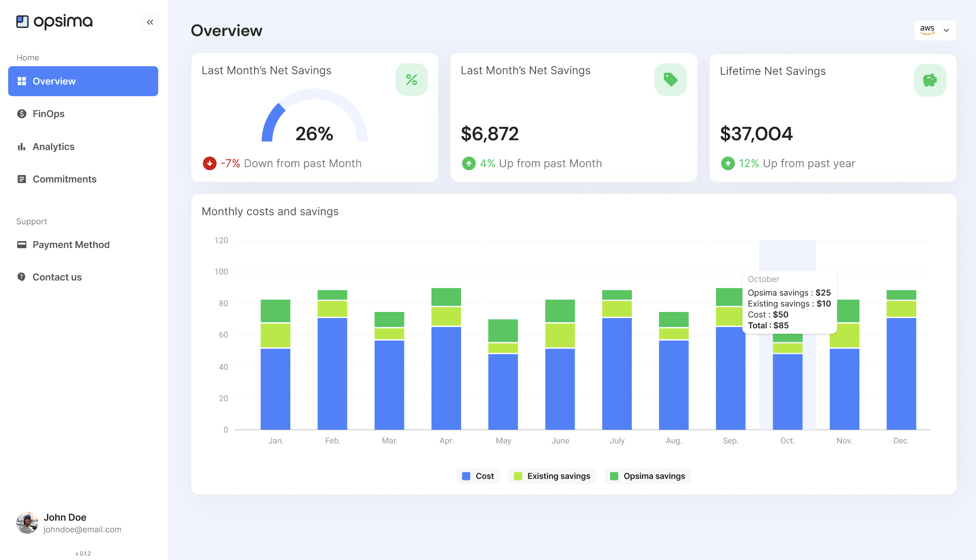
Task: Click the price tag icon
Action: (x=670, y=80)
